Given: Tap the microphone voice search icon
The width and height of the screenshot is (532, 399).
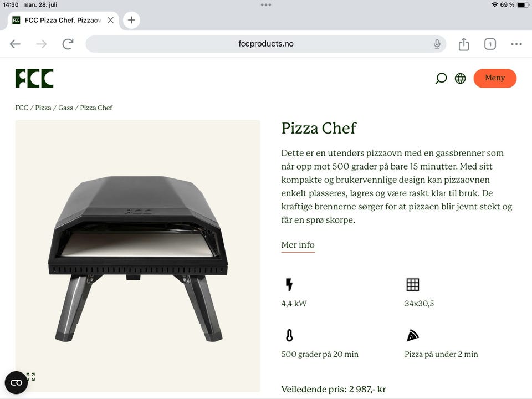Looking at the screenshot, I should pos(437,44).
